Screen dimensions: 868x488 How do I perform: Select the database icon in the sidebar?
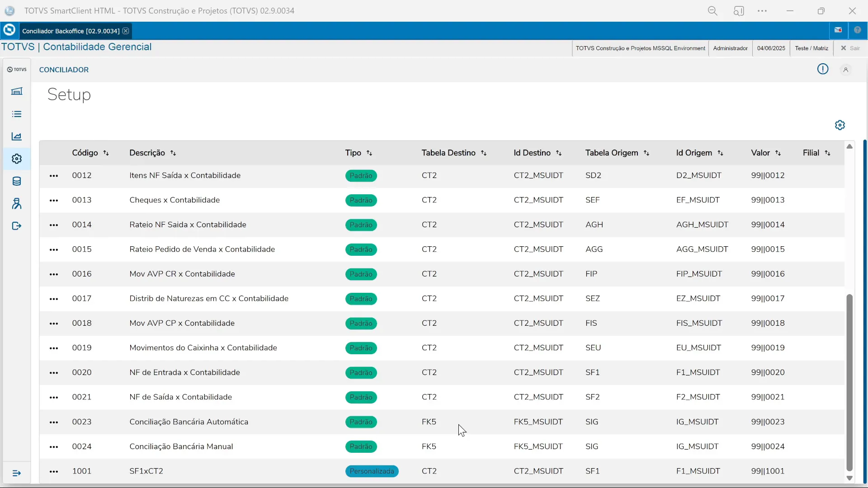(17, 181)
